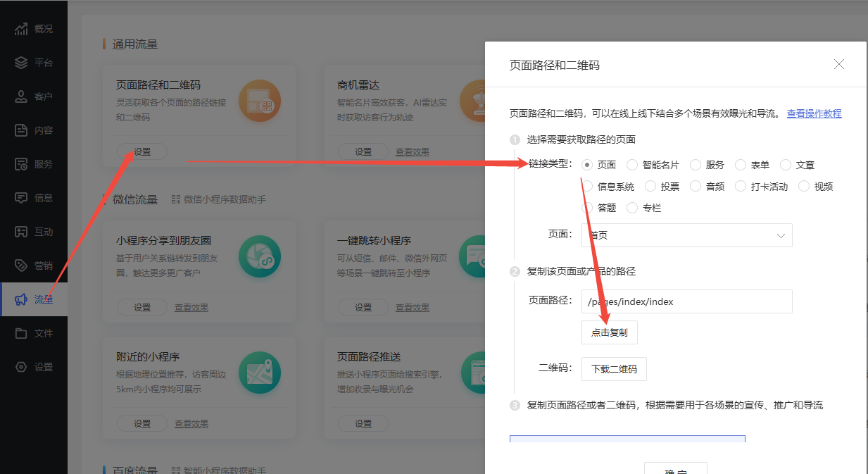Click the 营销 tag icon in sidebar

21,266
